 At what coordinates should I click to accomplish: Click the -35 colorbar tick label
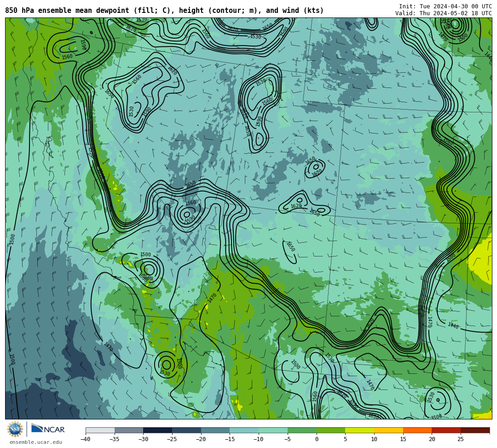pyautogui.click(x=115, y=439)
